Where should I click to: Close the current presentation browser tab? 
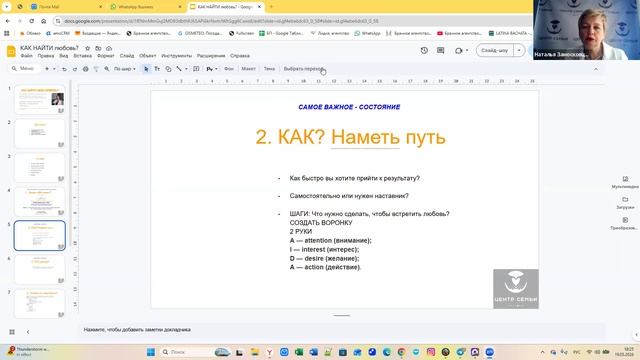click(x=259, y=7)
